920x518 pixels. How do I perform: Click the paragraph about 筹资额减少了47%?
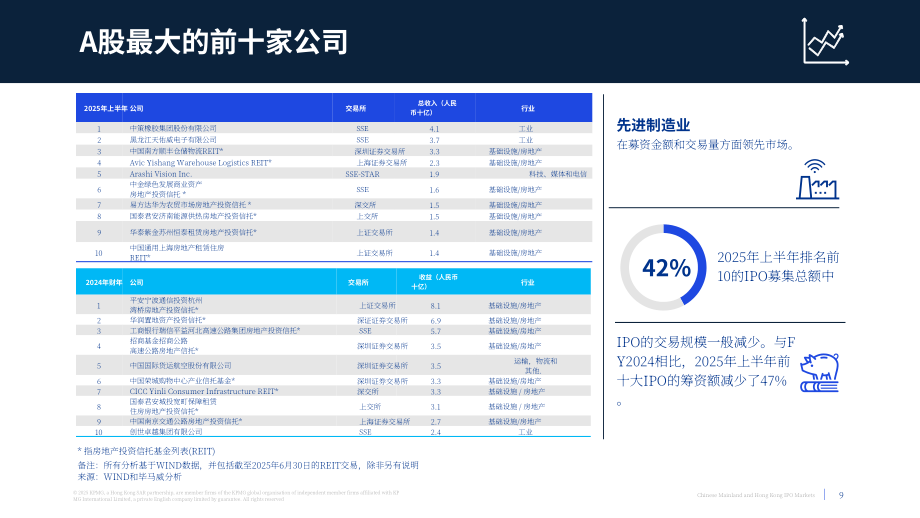[706, 370]
